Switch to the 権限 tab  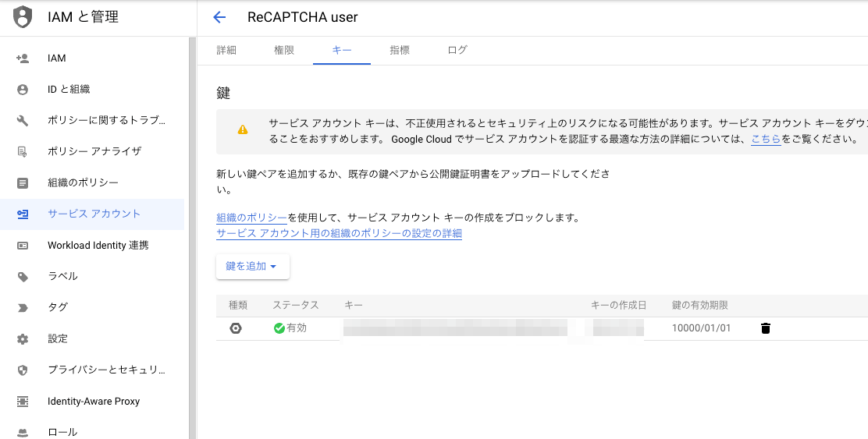point(284,51)
